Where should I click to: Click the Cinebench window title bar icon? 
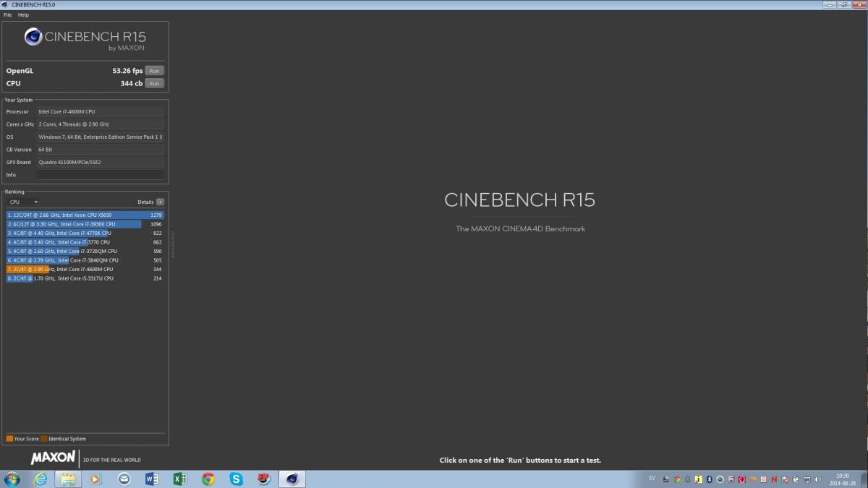pyautogui.click(x=5, y=4)
